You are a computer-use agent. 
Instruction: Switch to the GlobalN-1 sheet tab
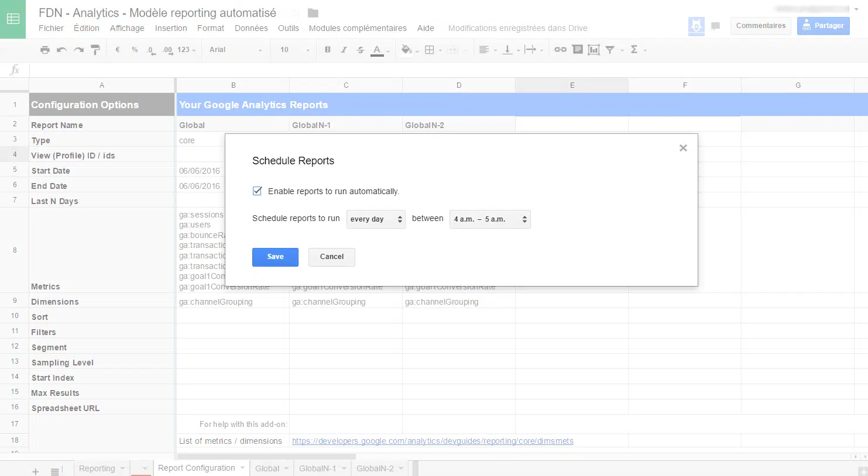pyautogui.click(x=318, y=468)
